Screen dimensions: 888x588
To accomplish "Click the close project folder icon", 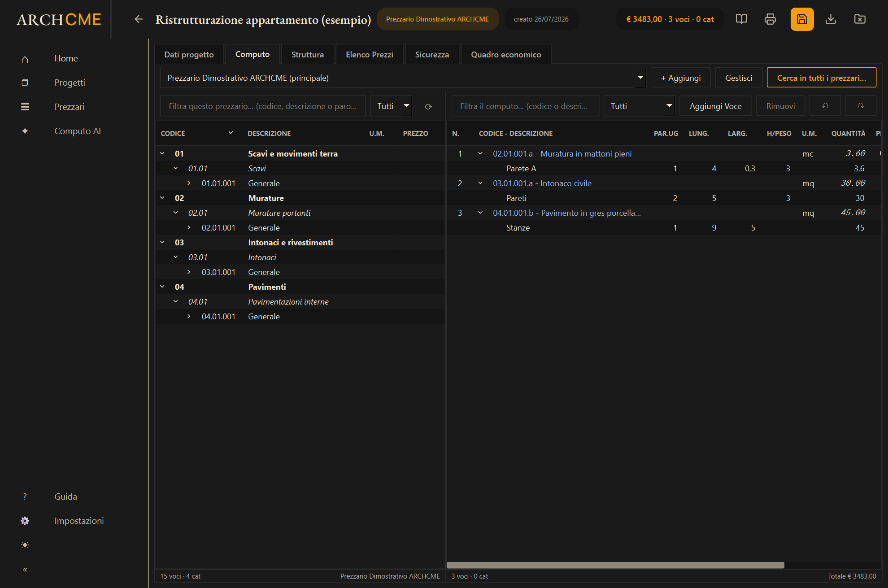I will (x=860, y=19).
